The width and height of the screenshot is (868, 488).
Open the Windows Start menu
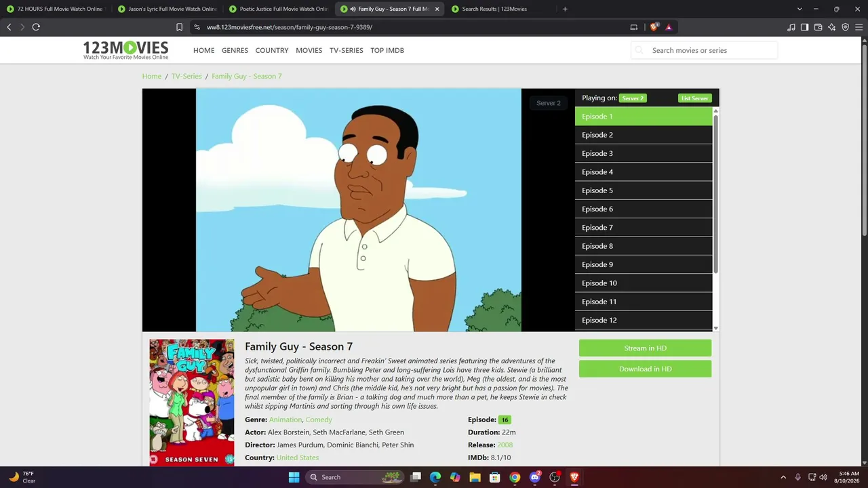point(294,477)
